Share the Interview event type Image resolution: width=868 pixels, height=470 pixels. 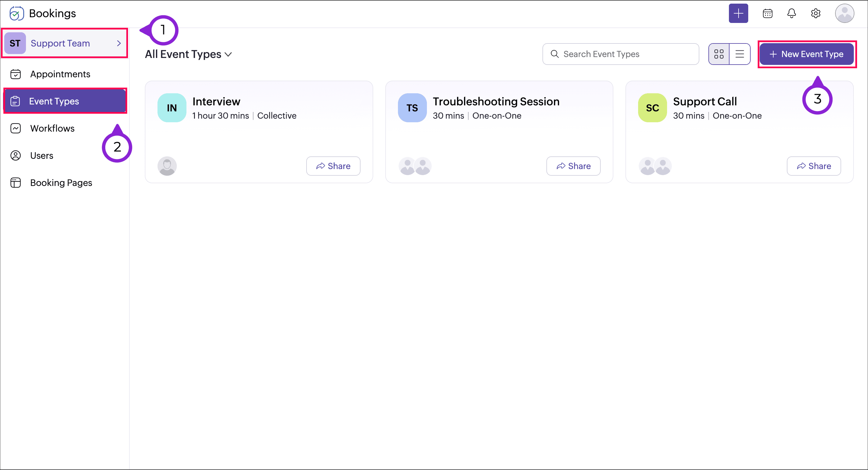[333, 166]
